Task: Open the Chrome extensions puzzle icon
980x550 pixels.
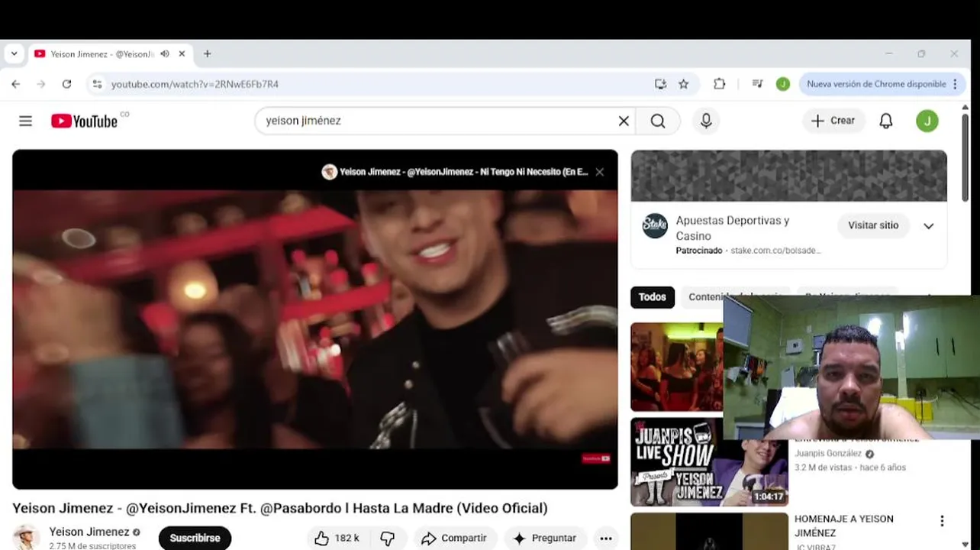Action: (x=719, y=84)
